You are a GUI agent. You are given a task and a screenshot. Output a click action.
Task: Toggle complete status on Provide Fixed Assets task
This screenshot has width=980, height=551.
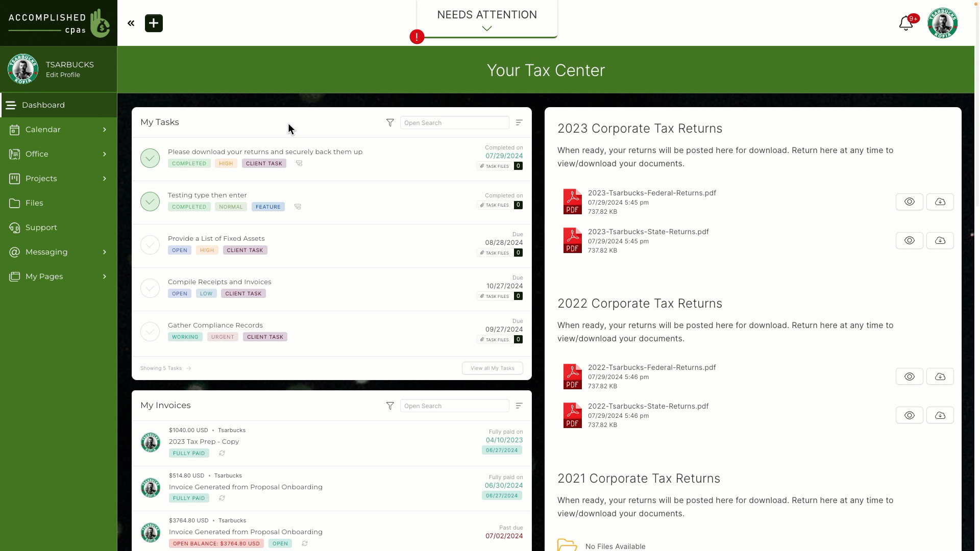[x=150, y=244]
